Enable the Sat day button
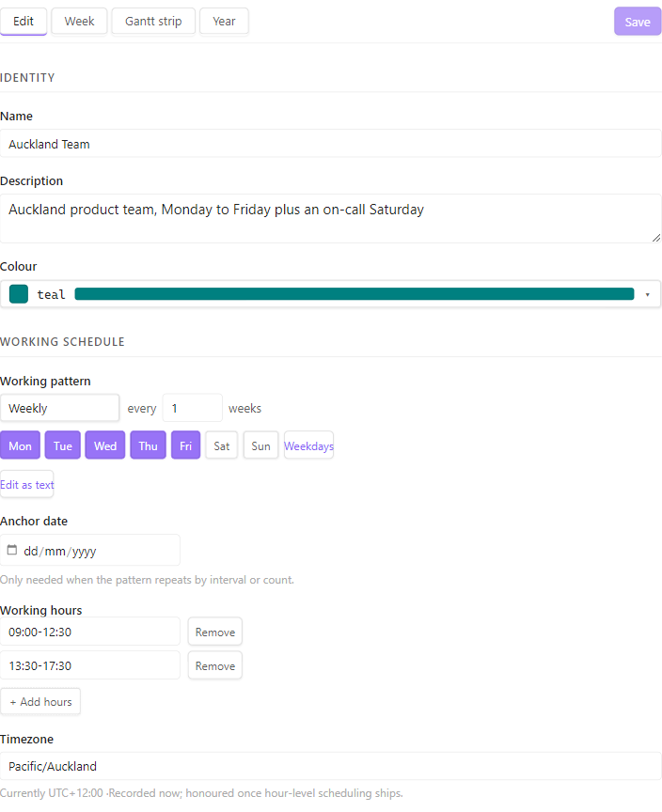 click(x=222, y=445)
